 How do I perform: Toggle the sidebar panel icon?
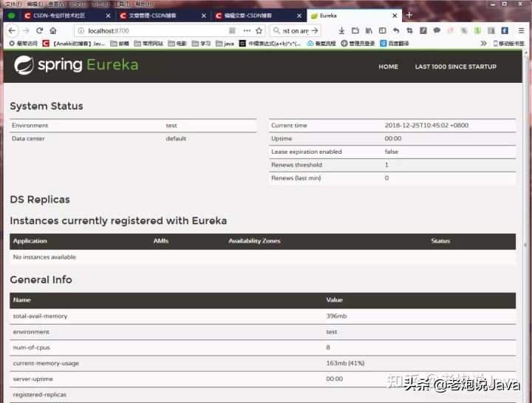[383, 30]
